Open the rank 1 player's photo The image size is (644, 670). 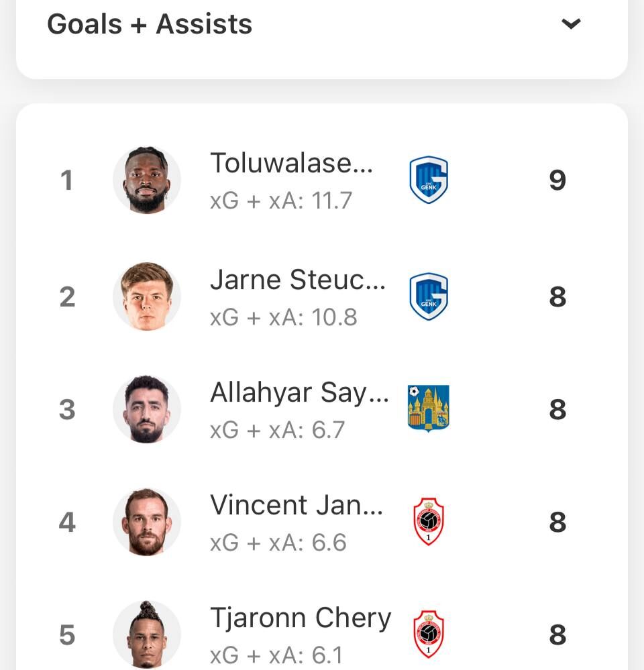click(x=147, y=180)
